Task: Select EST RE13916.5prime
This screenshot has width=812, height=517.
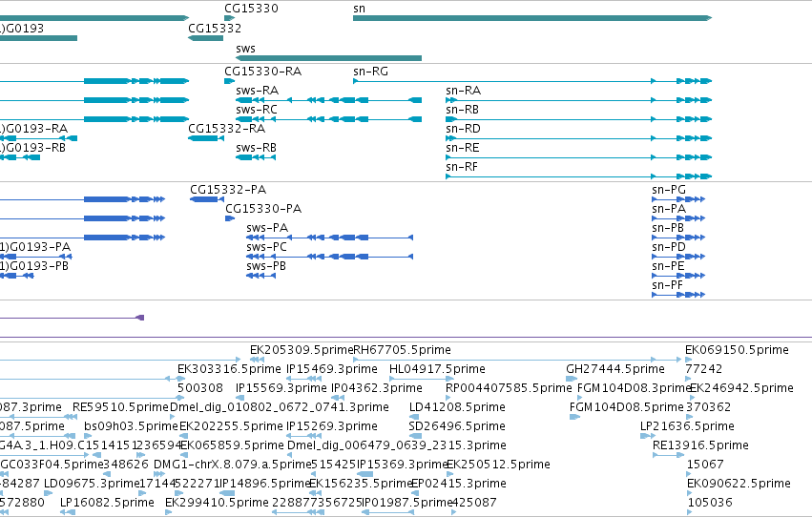Action: coord(669,455)
